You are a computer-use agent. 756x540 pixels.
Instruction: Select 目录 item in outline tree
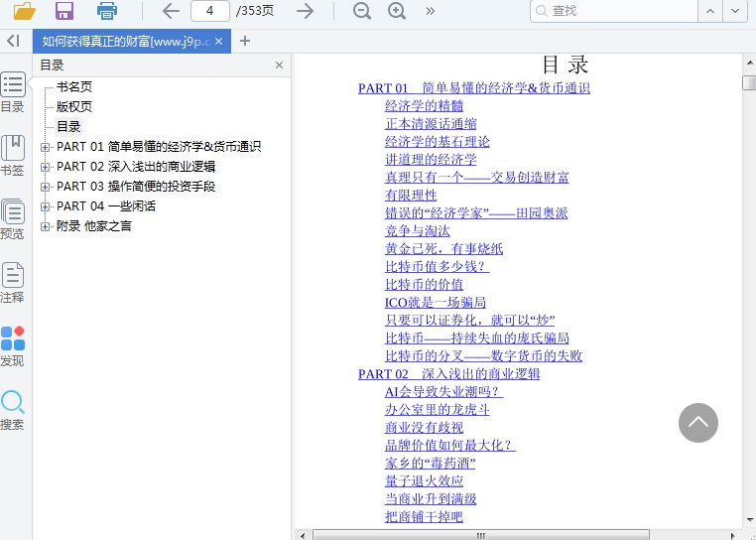click(x=68, y=127)
